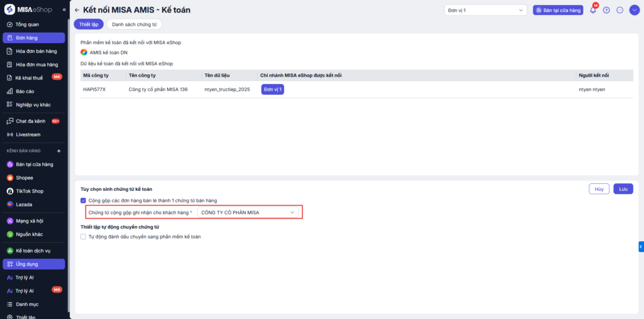
Task: Click the Hủy cancel button
Action: coord(599,189)
